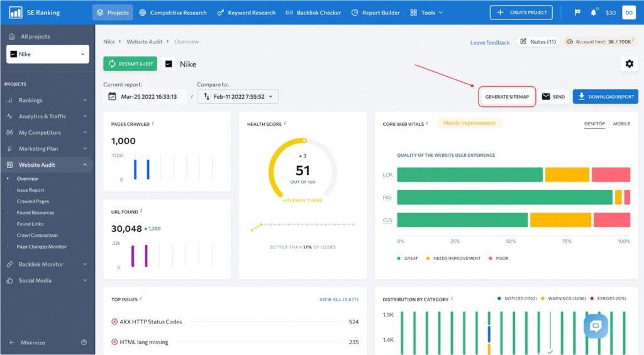Open Report Builder
Image resolution: width=644 pixels, height=355 pixels.
pyautogui.click(x=375, y=13)
